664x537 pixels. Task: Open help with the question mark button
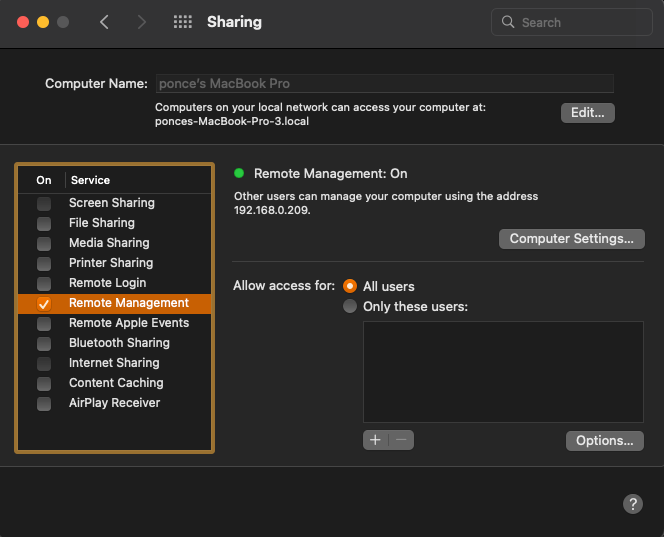[633, 504]
